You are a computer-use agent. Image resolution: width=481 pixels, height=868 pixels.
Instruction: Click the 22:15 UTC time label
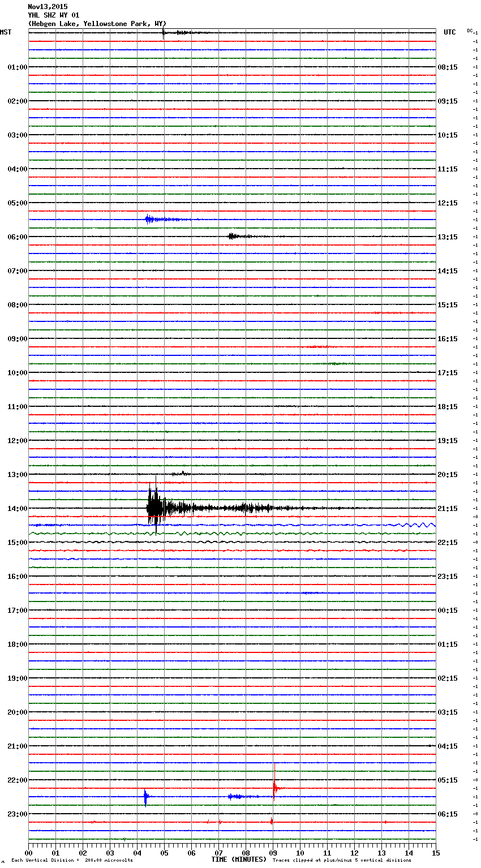[448, 543]
